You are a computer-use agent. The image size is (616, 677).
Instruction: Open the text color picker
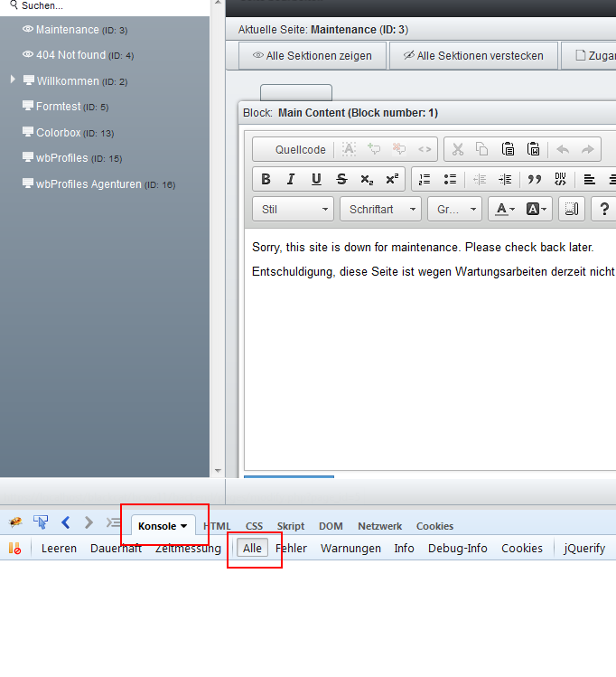[503, 209]
